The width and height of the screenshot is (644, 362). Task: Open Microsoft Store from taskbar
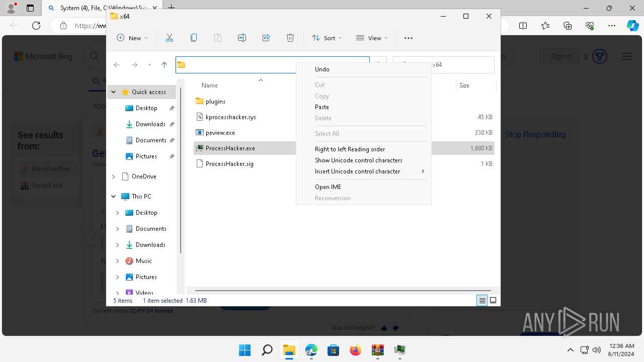(334, 350)
